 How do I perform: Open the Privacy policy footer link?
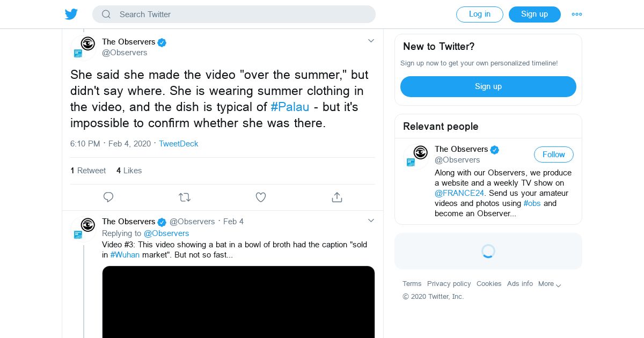click(449, 284)
